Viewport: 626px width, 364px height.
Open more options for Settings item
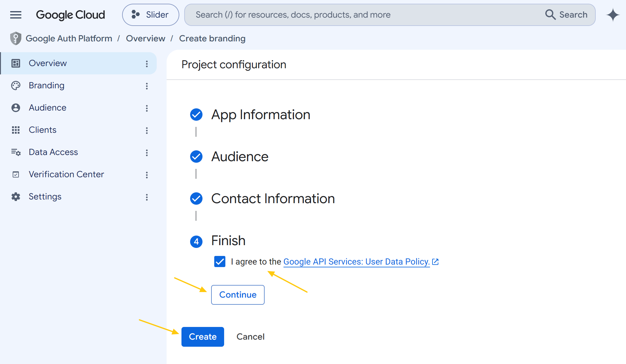[147, 197]
